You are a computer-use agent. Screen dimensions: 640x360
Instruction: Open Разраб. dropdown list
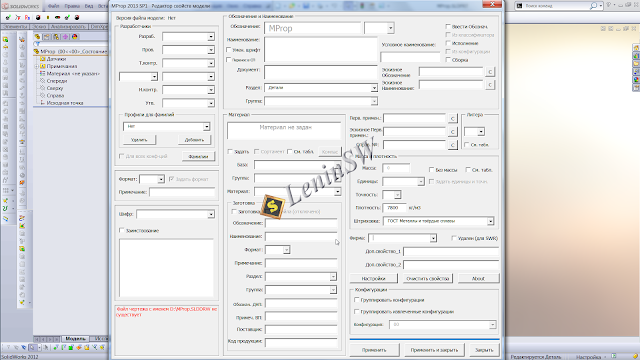click(x=211, y=37)
